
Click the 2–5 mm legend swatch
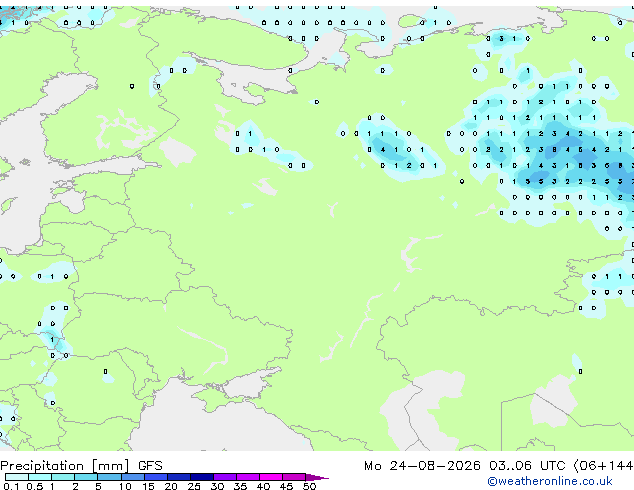pyautogui.click(x=86, y=477)
